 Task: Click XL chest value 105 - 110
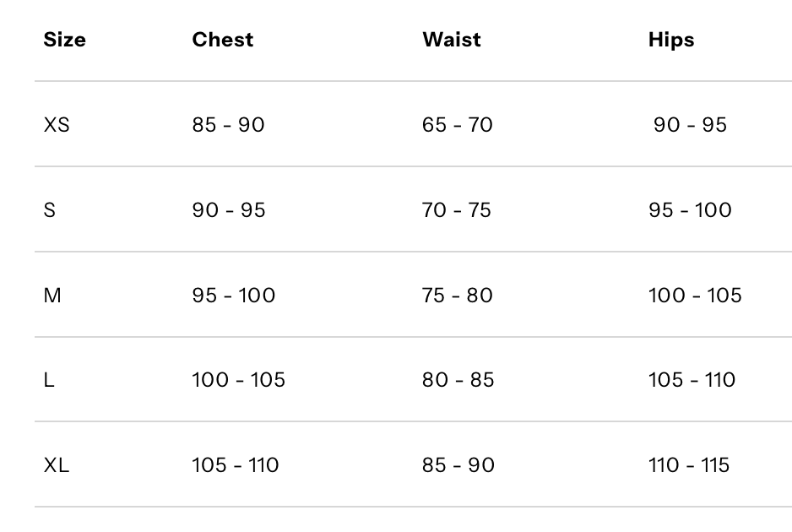coord(235,465)
